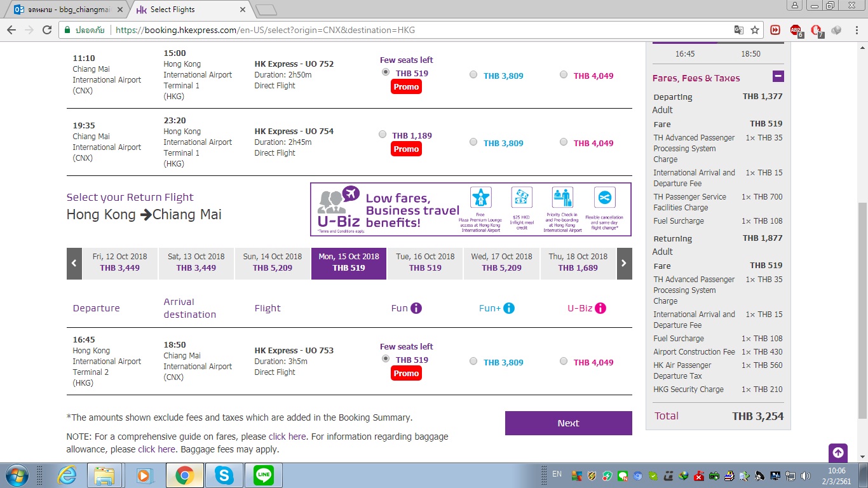Click the Returning THB 1,877 subtotal
The width and height of the screenshot is (868, 488).
pyautogui.click(x=763, y=238)
